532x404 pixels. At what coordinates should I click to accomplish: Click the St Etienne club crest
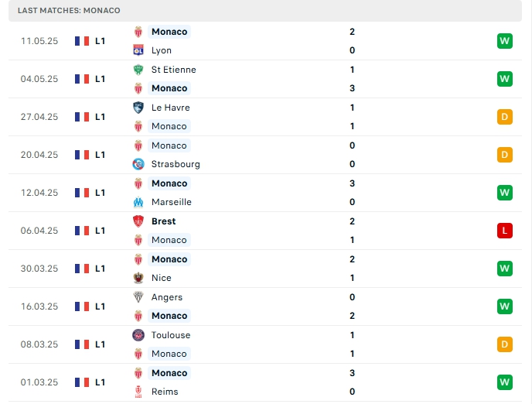138,70
